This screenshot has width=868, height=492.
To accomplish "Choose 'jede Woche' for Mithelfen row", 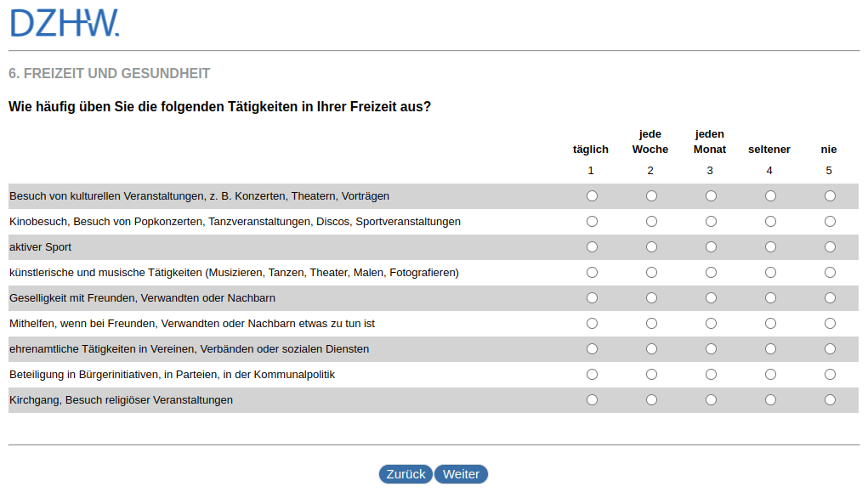I will [x=651, y=324].
